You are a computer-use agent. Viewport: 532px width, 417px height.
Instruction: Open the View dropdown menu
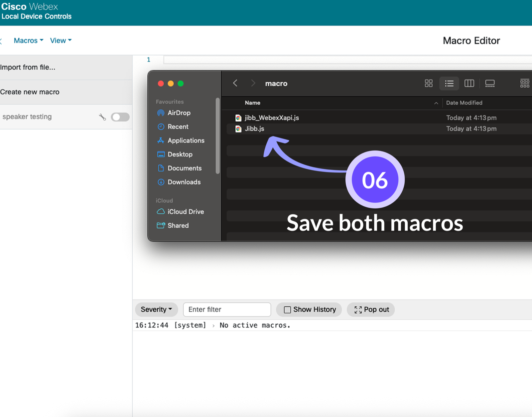[61, 41]
